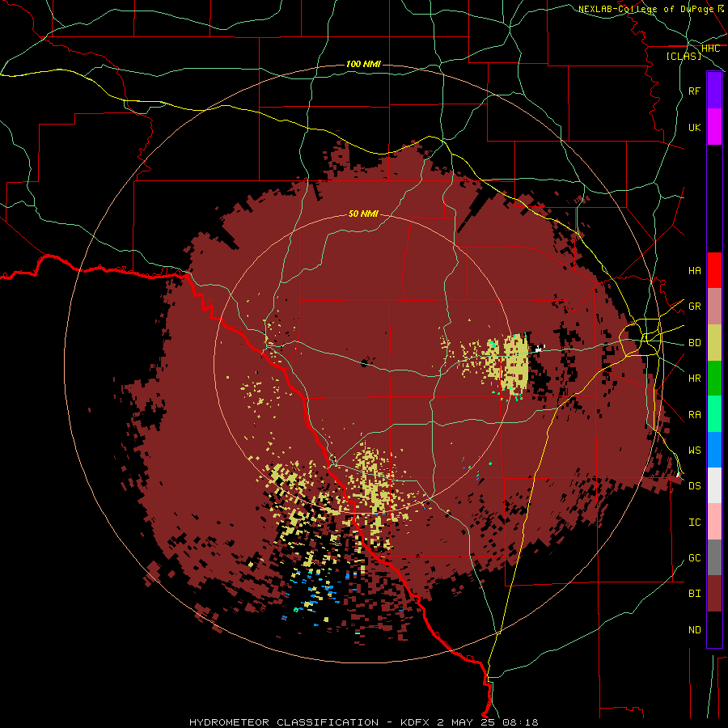Click the purple RF legend color swatch
The width and height of the screenshot is (728, 728).
(714, 91)
